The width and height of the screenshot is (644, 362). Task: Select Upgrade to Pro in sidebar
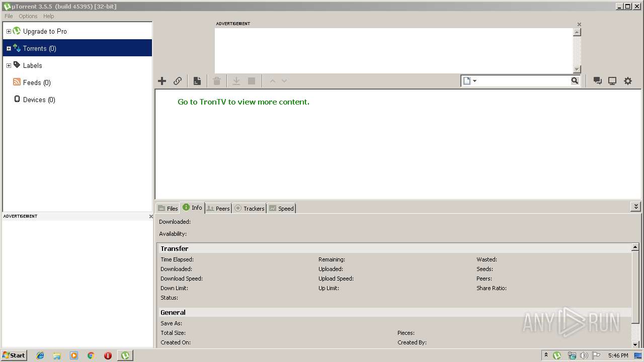pyautogui.click(x=45, y=31)
